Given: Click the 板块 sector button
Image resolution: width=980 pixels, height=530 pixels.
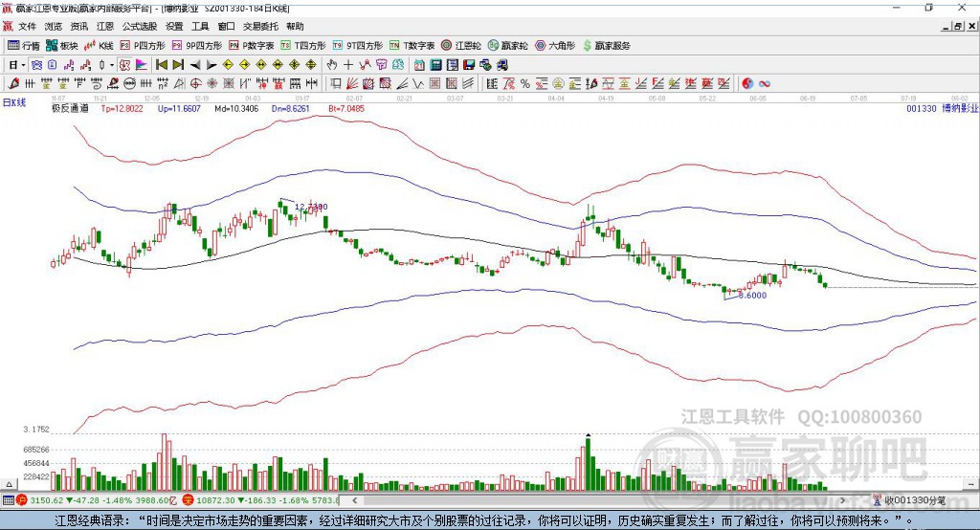Looking at the screenshot, I should [x=63, y=45].
